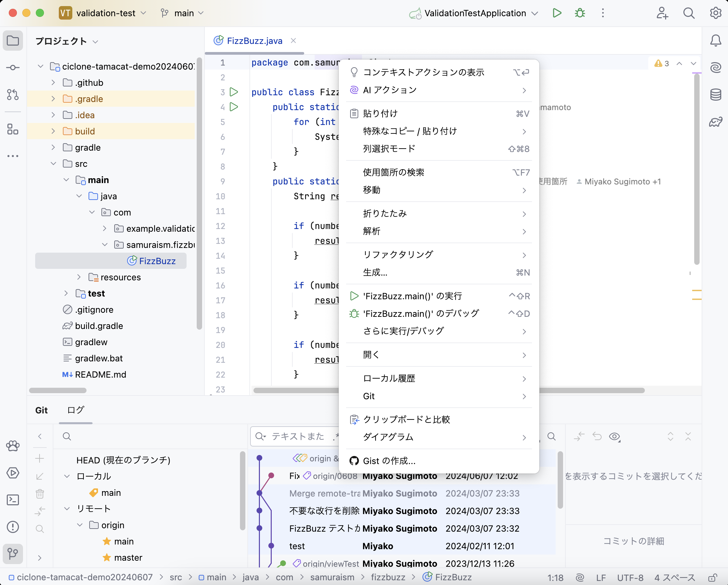Click AI status icon in status bar
This screenshot has height=585, width=728.
pos(579,578)
